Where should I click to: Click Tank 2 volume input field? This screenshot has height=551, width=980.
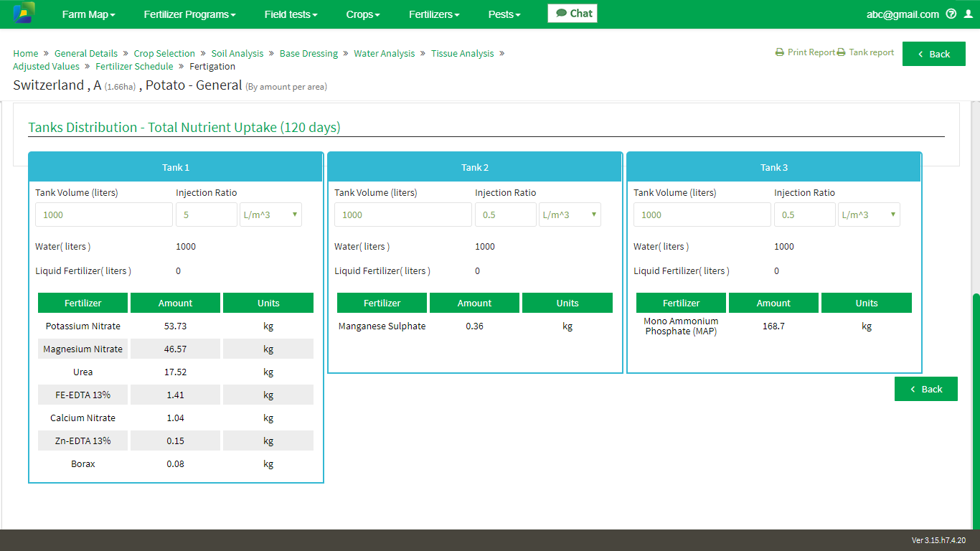(403, 215)
